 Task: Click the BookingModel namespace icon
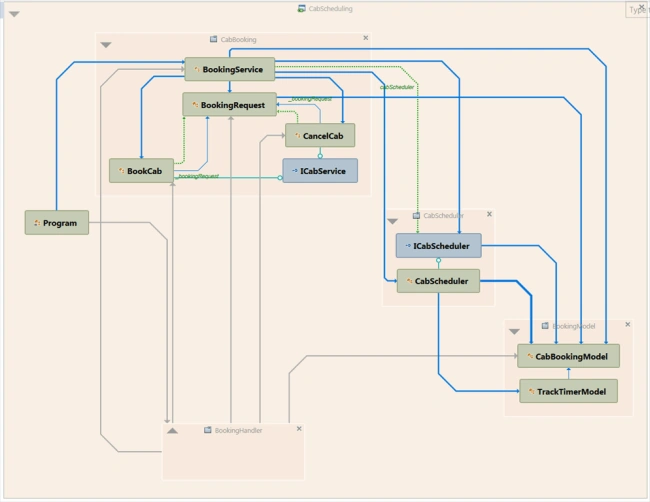pos(545,326)
